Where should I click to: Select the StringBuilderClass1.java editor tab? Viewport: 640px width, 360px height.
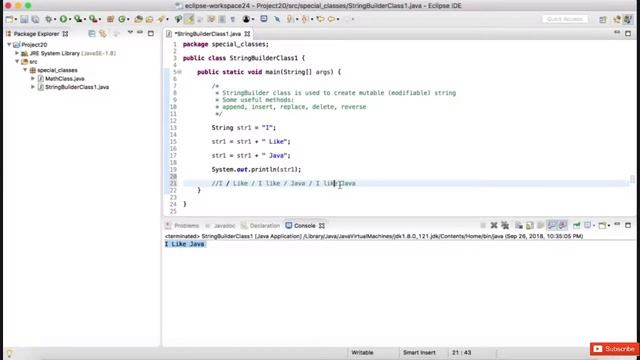[x=207, y=34]
